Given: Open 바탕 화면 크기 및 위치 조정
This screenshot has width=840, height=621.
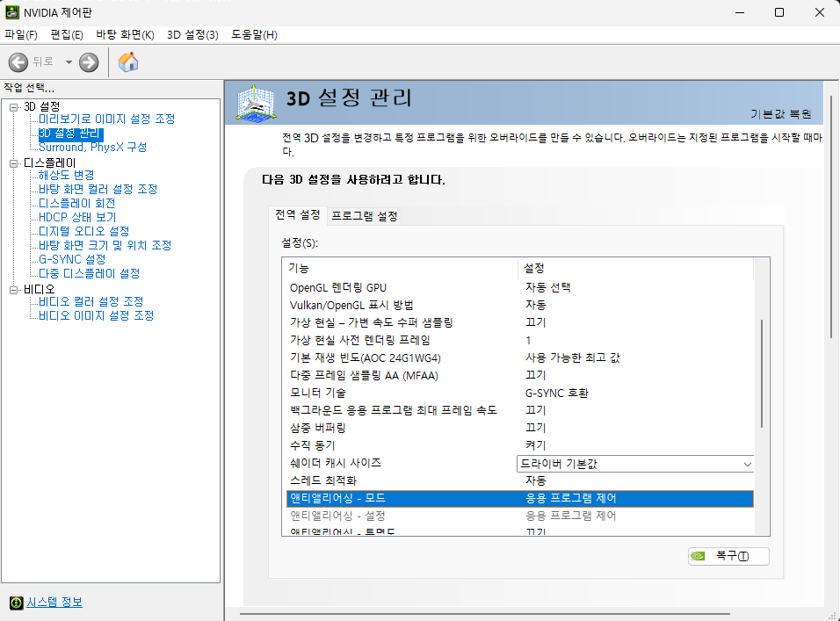Looking at the screenshot, I should [x=105, y=245].
